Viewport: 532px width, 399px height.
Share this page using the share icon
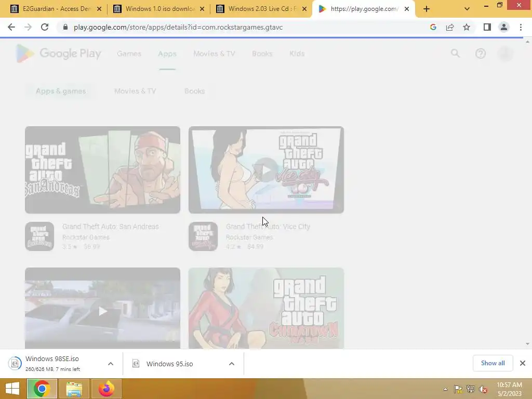point(450,27)
